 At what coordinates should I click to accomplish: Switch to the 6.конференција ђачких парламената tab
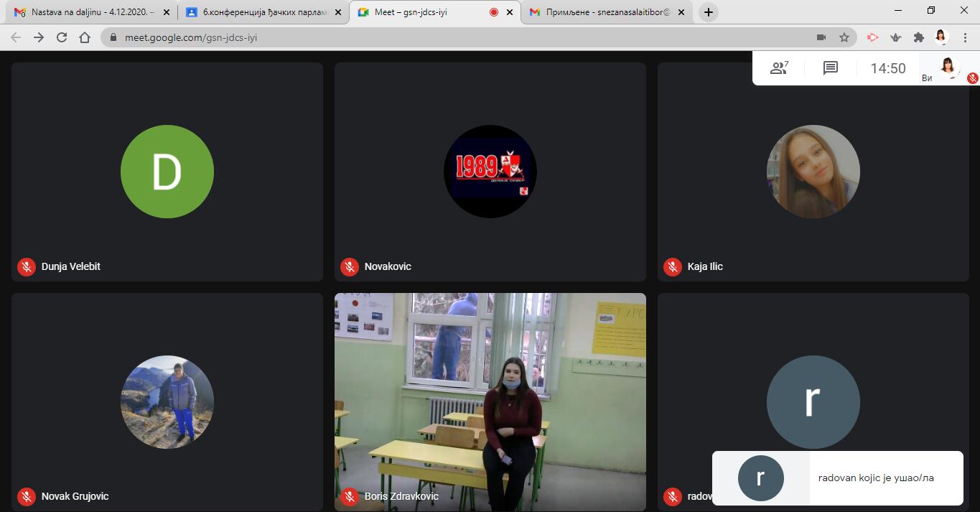click(x=258, y=12)
